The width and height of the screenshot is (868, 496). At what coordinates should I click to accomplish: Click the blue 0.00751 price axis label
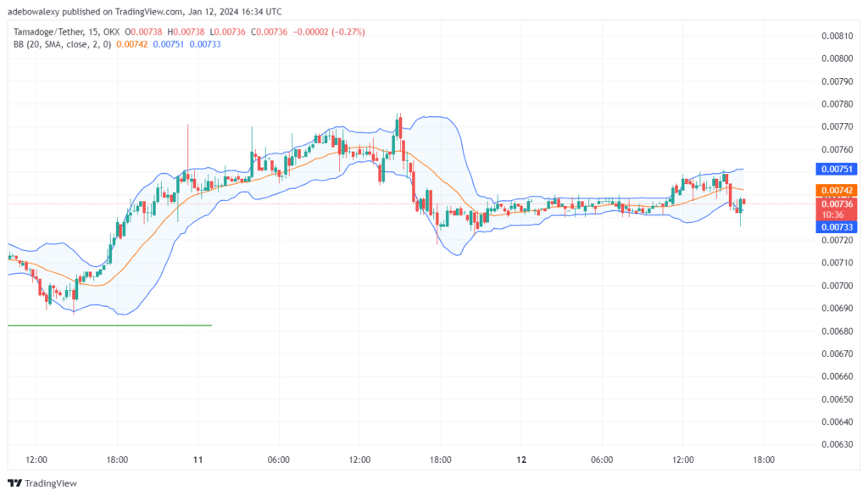pyautogui.click(x=837, y=169)
